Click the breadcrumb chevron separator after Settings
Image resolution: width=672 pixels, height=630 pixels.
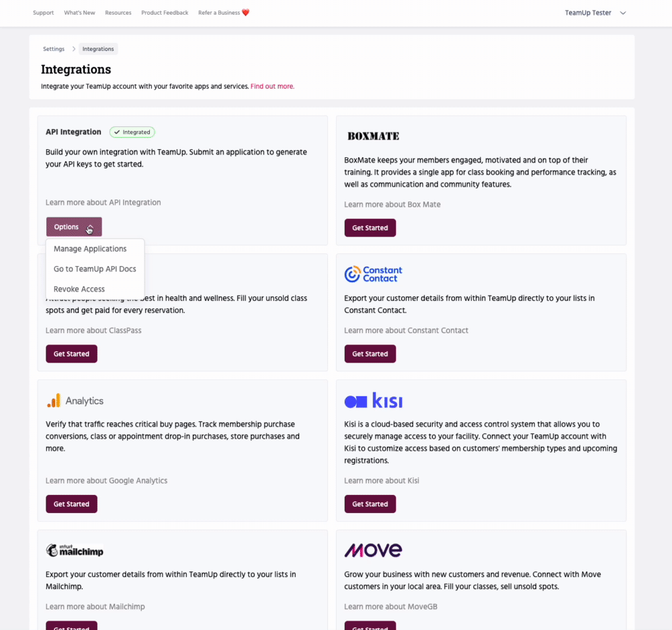(x=73, y=49)
